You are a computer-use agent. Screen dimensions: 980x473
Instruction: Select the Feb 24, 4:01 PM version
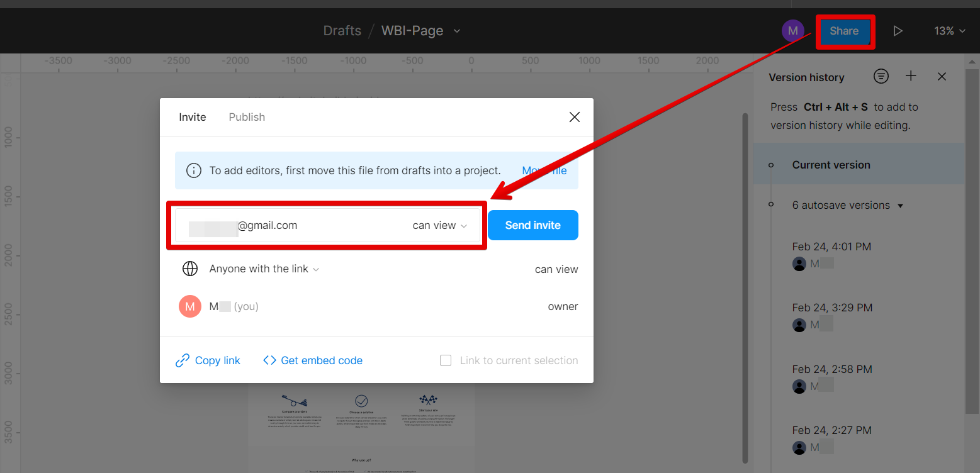click(x=831, y=247)
